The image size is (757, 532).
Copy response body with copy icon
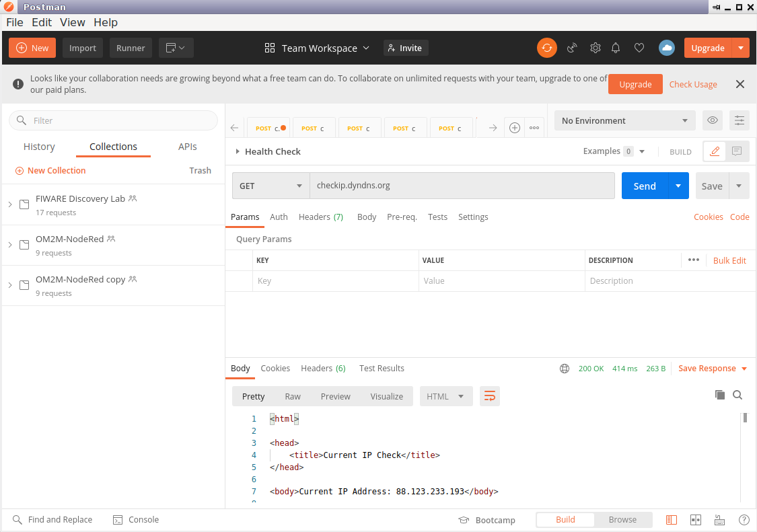click(719, 395)
